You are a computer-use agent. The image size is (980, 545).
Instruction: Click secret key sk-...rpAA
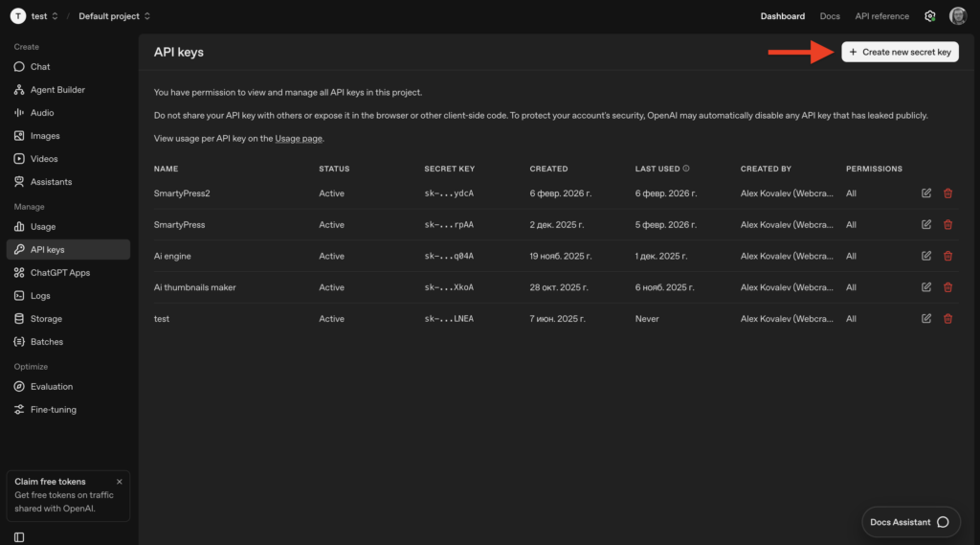click(x=449, y=225)
